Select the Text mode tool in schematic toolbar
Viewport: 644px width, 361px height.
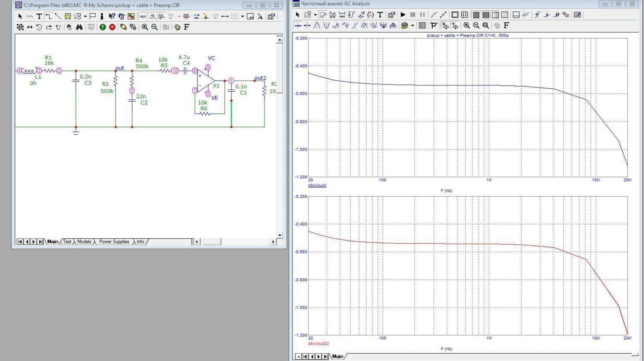pyautogui.click(x=39, y=16)
